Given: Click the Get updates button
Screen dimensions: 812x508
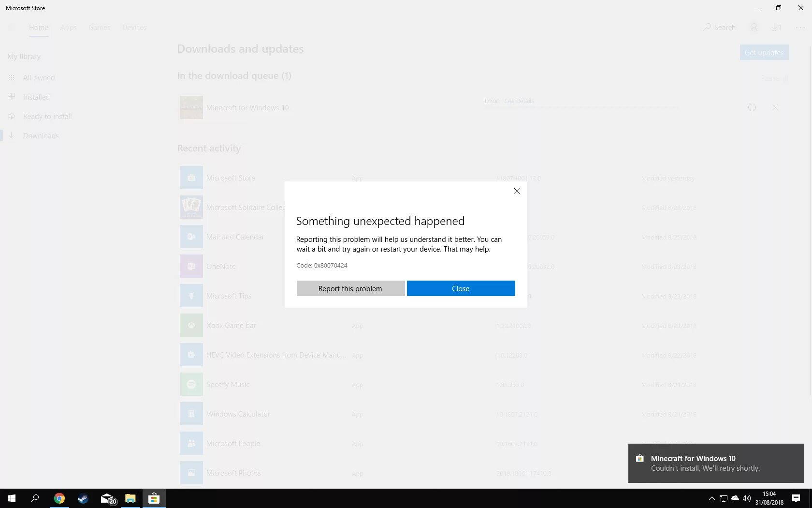Looking at the screenshot, I should coord(764,52).
